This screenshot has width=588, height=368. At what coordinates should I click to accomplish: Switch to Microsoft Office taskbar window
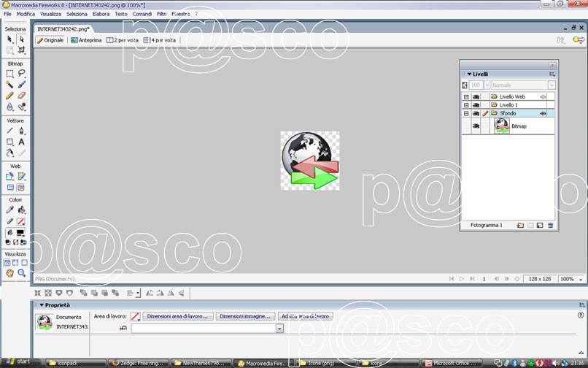coord(451,363)
